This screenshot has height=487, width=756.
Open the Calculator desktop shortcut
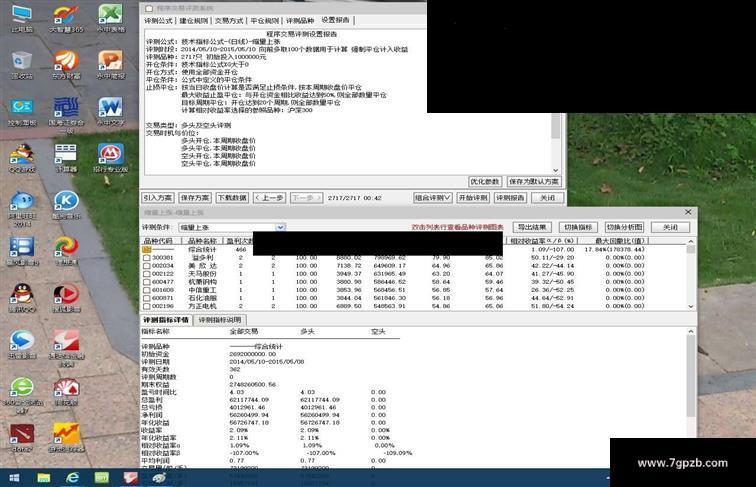(66, 158)
